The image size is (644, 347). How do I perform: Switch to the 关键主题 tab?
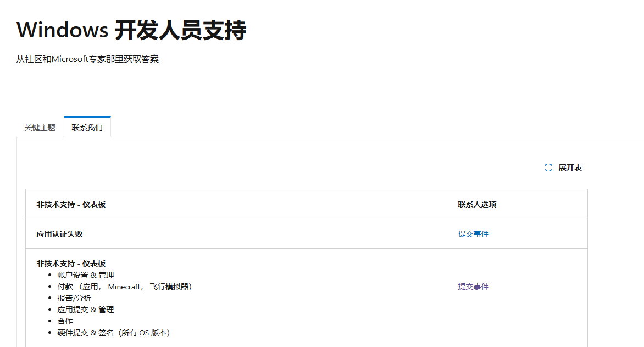[40, 127]
